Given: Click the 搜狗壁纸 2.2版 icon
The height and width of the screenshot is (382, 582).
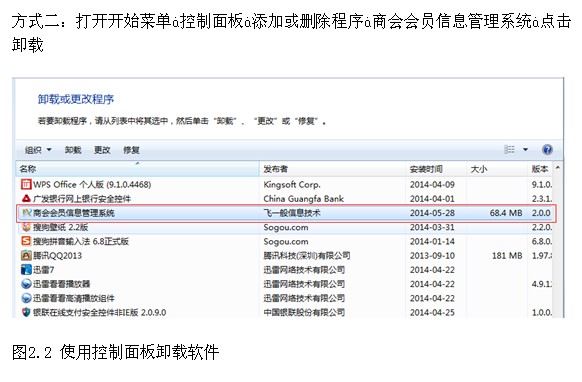Looking at the screenshot, I should tap(26, 227).
